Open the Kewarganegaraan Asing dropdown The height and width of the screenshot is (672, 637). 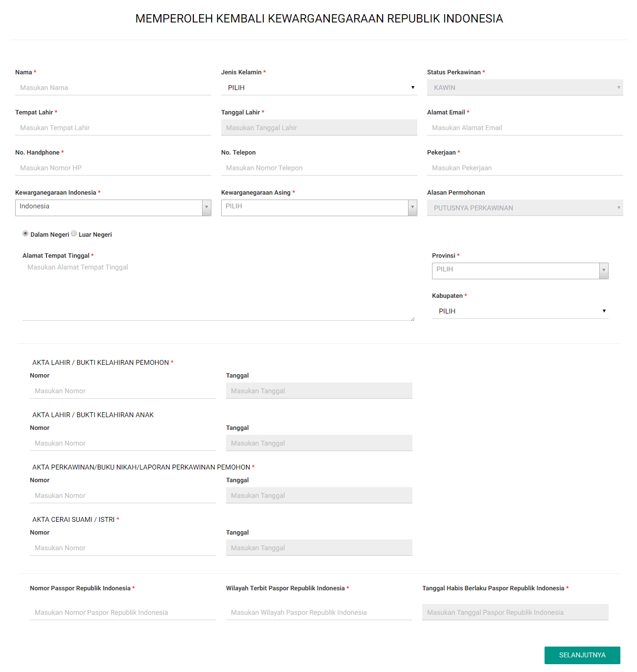pos(319,207)
